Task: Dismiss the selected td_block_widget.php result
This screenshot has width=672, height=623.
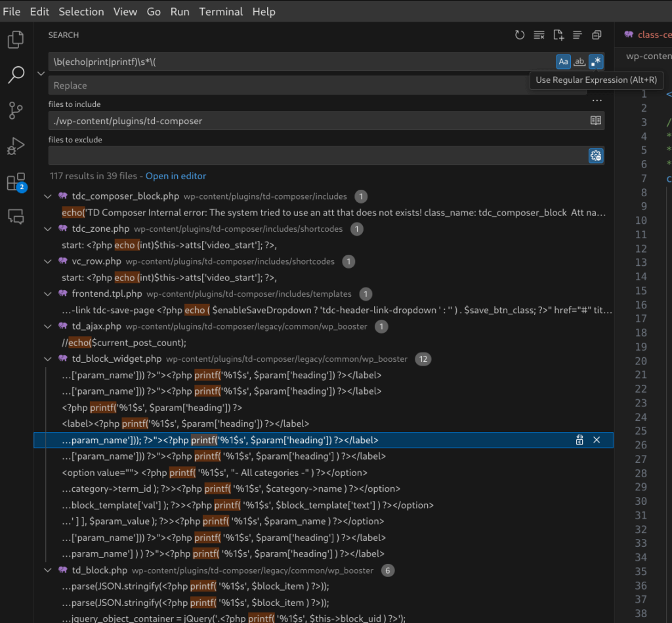Action: tap(596, 440)
